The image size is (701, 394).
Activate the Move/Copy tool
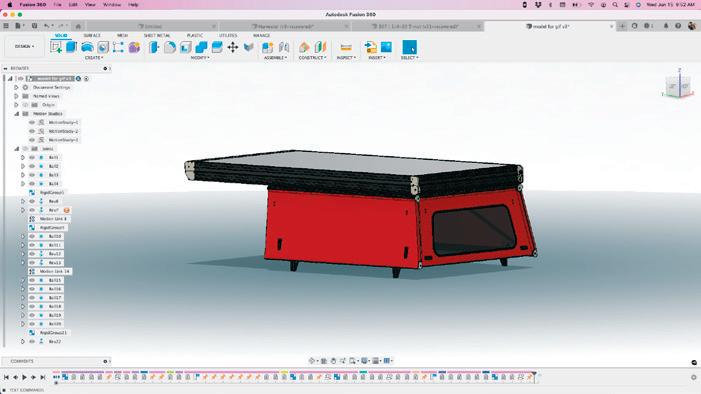pos(233,47)
